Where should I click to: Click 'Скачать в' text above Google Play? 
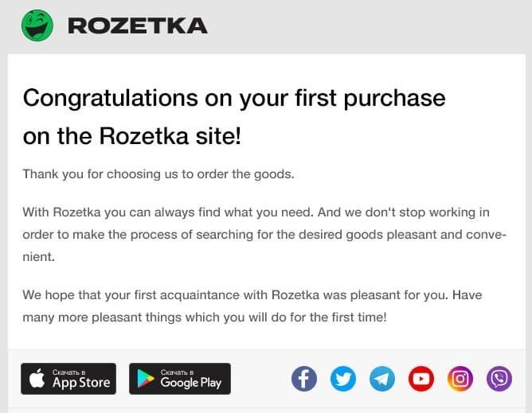[177, 372]
